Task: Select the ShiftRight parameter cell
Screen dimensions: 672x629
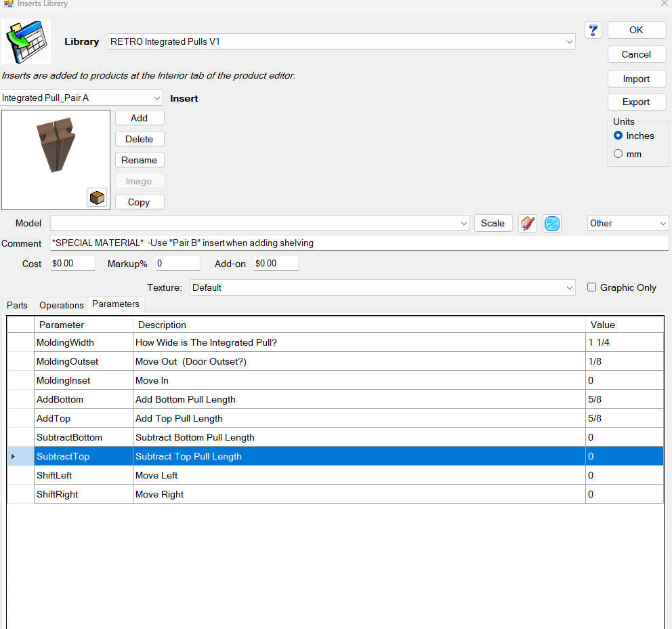Action: tap(83, 494)
